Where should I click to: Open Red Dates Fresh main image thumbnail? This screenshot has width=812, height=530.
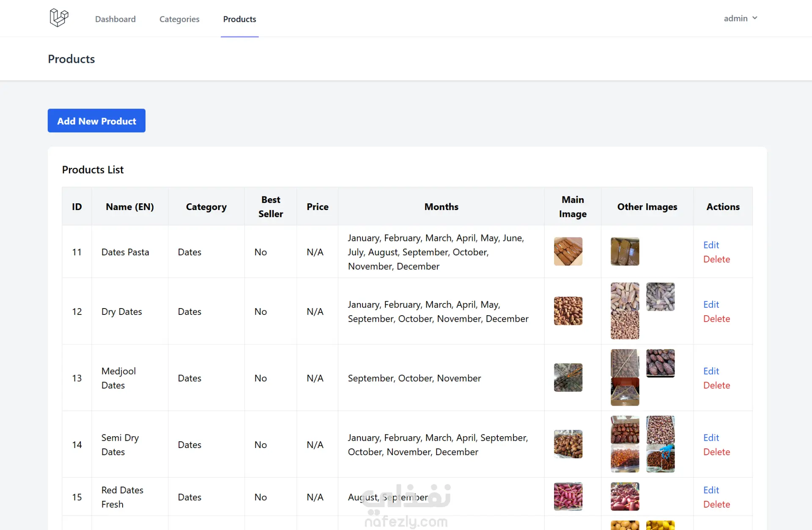pyautogui.click(x=568, y=497)
